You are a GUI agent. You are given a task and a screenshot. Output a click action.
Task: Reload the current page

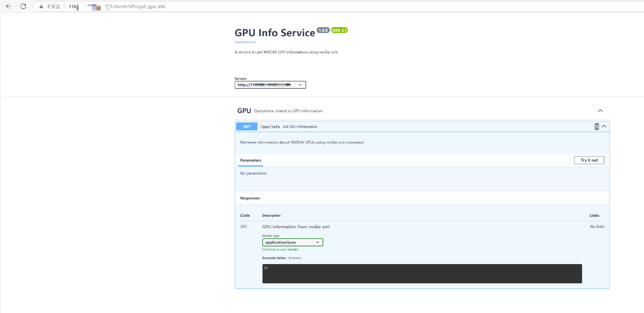[x=23, y=6]
